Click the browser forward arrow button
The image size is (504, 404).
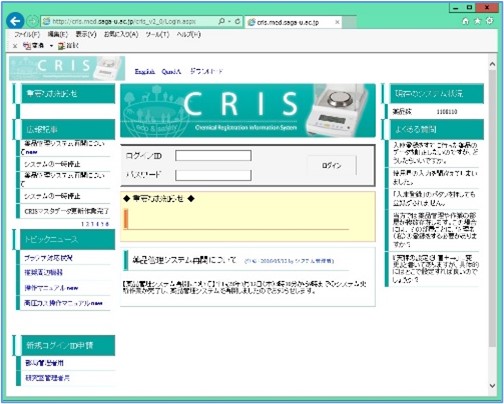click(32, 21)
